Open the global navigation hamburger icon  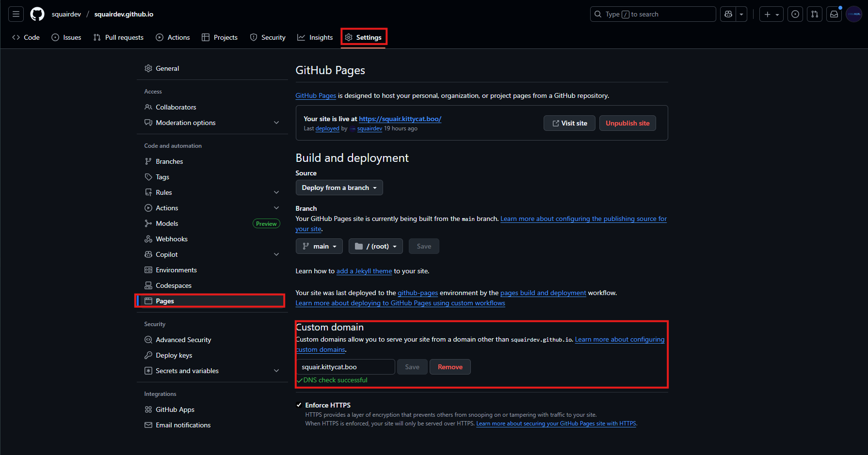[x=16, y=14]
